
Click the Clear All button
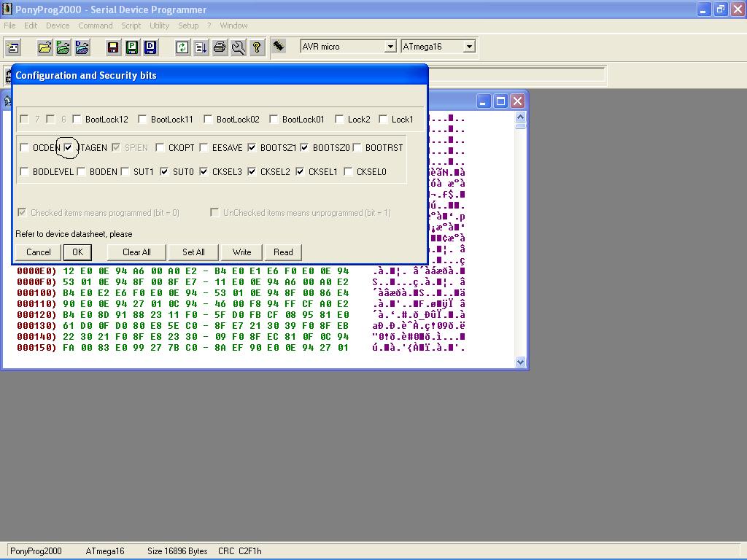pyautogui.click(x=136, y=252)
